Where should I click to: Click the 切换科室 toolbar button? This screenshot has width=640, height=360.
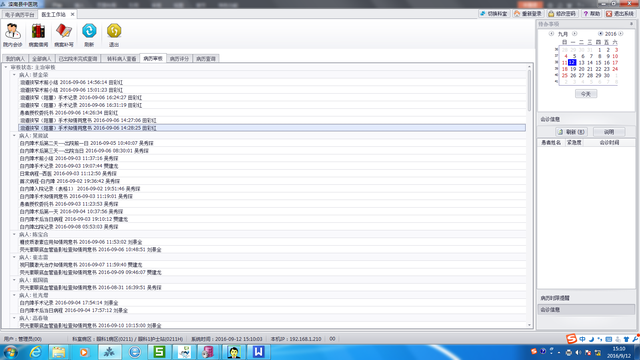point(494,13)
